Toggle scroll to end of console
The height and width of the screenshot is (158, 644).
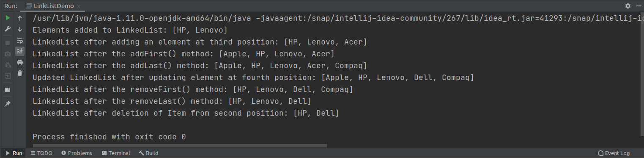click(20, 51)
